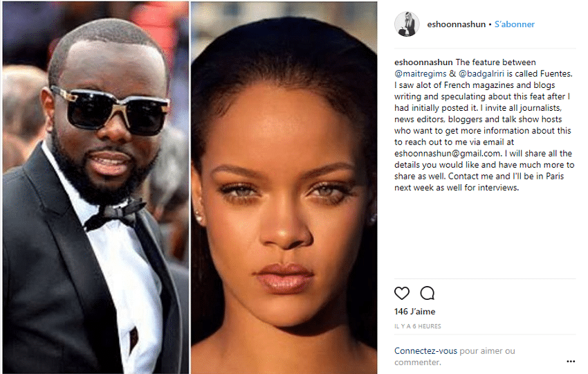
Task: Click the caption sentence mentioning Paris
Action: pos(479,181)
